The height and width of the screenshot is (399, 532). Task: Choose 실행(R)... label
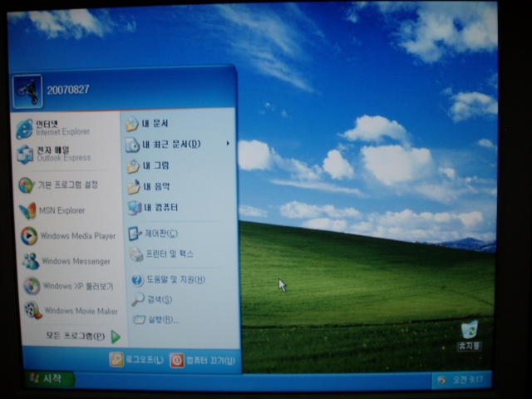point(164,319)
